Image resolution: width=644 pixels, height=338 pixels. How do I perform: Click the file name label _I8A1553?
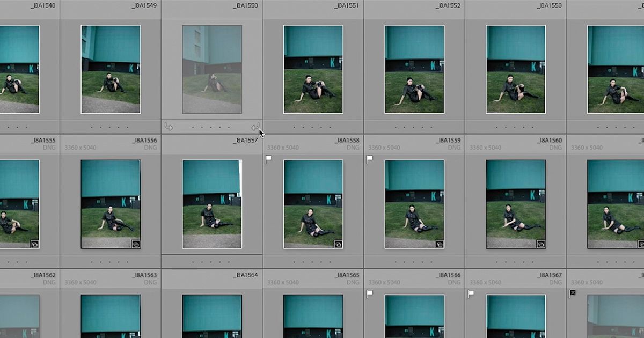(x=550, y=5)
